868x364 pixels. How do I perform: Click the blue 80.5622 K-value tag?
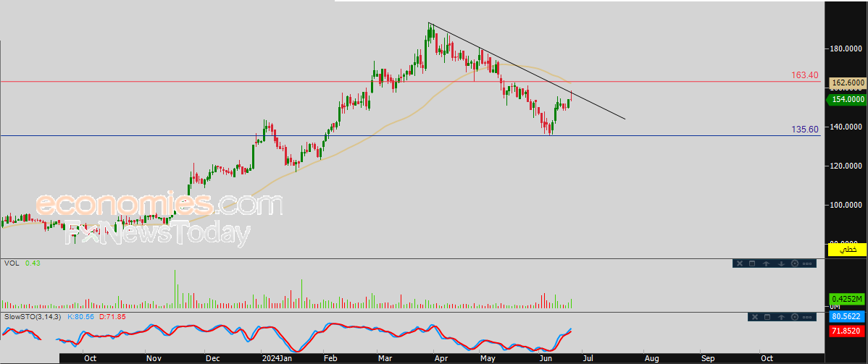click(847, 318)
